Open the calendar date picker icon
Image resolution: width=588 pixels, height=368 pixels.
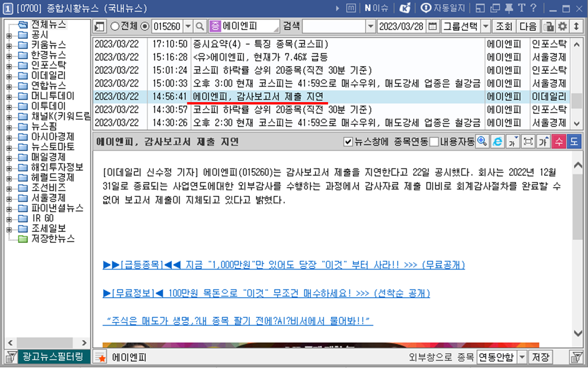pos(433,26)
